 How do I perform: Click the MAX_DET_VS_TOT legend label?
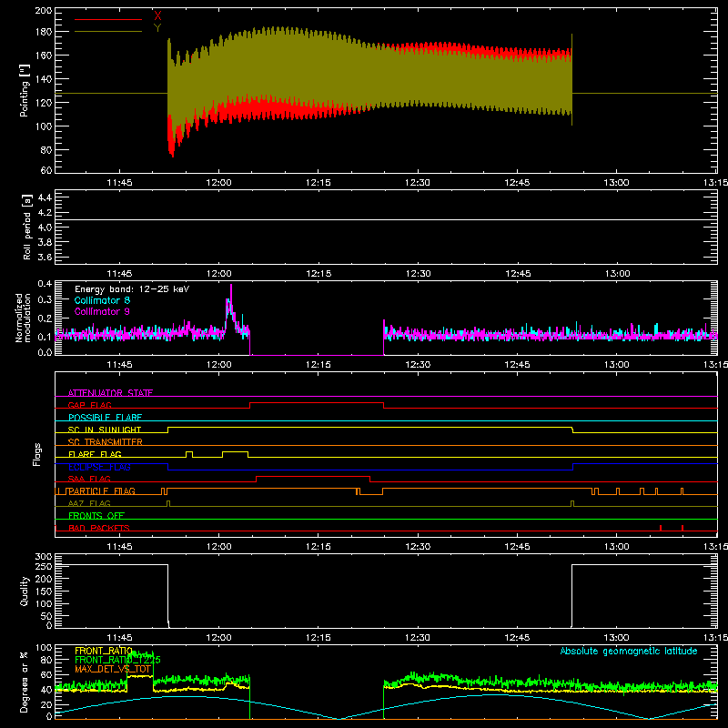[113, 669]
